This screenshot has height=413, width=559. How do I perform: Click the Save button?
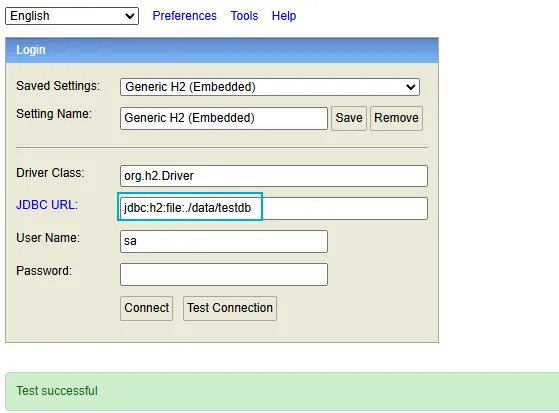349,118
